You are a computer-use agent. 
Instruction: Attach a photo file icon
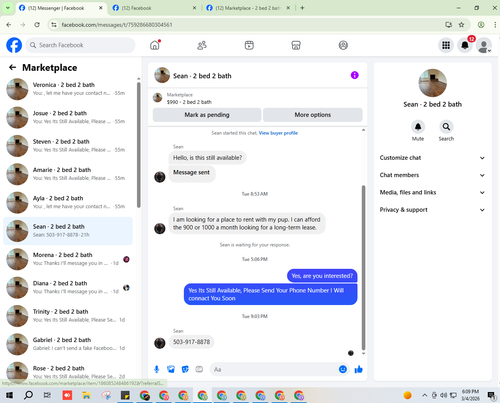pyautogui.click(x=171, y=369)
